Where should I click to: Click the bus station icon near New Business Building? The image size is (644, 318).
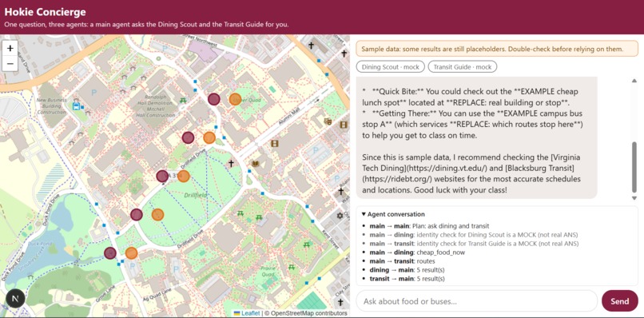76,106
